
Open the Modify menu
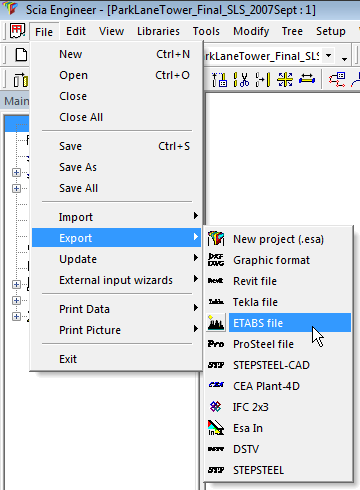[251, 31]
